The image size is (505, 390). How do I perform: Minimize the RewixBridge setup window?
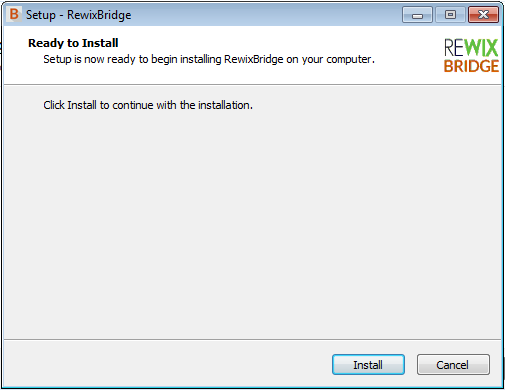coord(417,15)
